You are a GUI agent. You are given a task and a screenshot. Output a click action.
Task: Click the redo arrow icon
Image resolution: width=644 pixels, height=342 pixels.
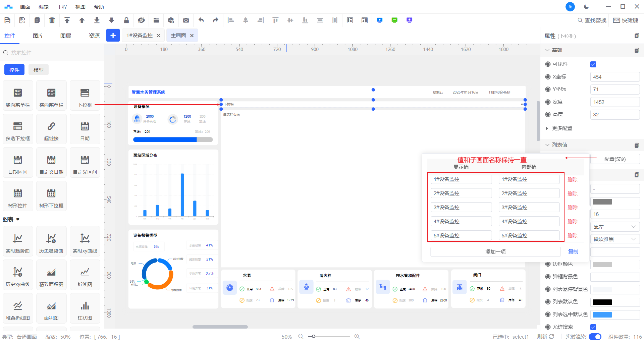click(216, 20)
